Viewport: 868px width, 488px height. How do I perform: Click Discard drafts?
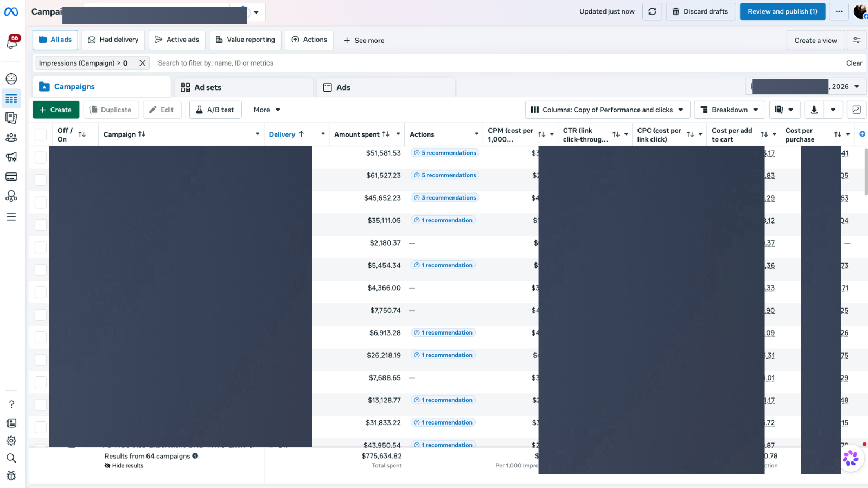pos(700,11)
